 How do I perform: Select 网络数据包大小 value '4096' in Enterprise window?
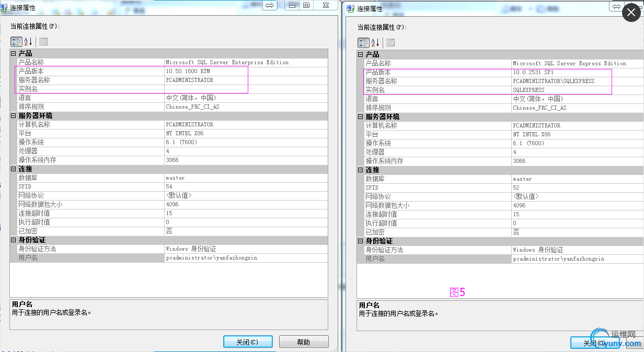(x=172, y=204)
